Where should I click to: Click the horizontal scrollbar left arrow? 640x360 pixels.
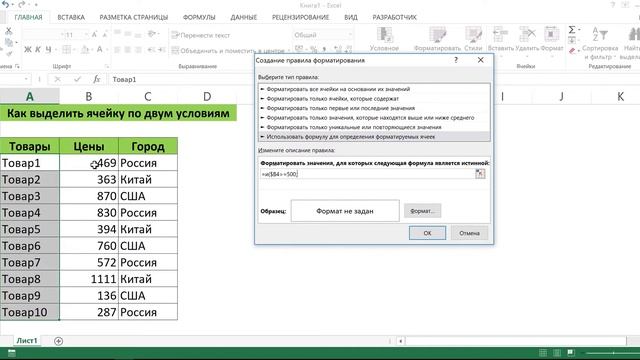coord(400,341)
